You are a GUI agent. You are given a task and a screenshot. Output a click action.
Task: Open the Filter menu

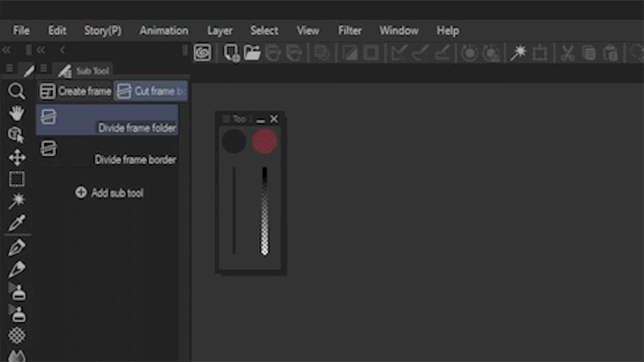[x=350, y=31]
